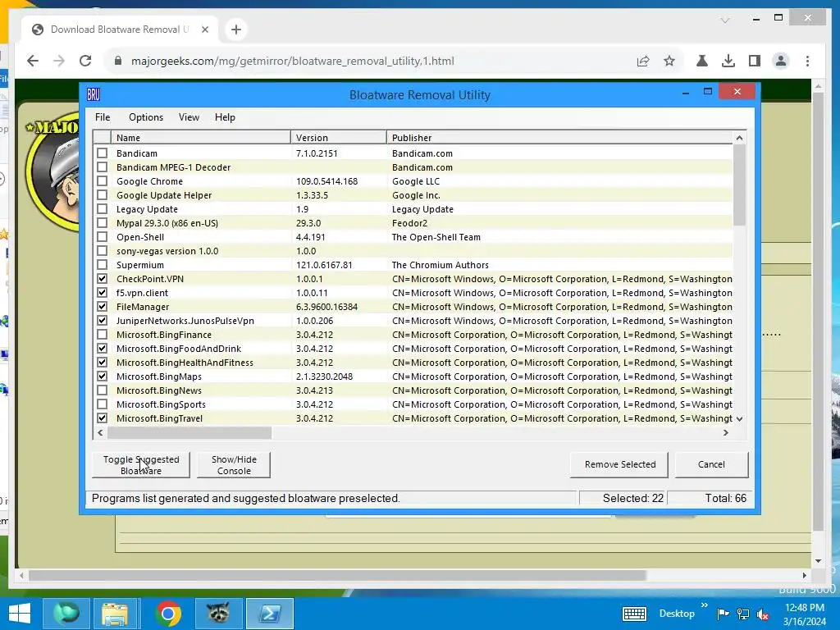
Task: Click Remove Selected button
Action: pyautogui.click(x=619, y=464)
